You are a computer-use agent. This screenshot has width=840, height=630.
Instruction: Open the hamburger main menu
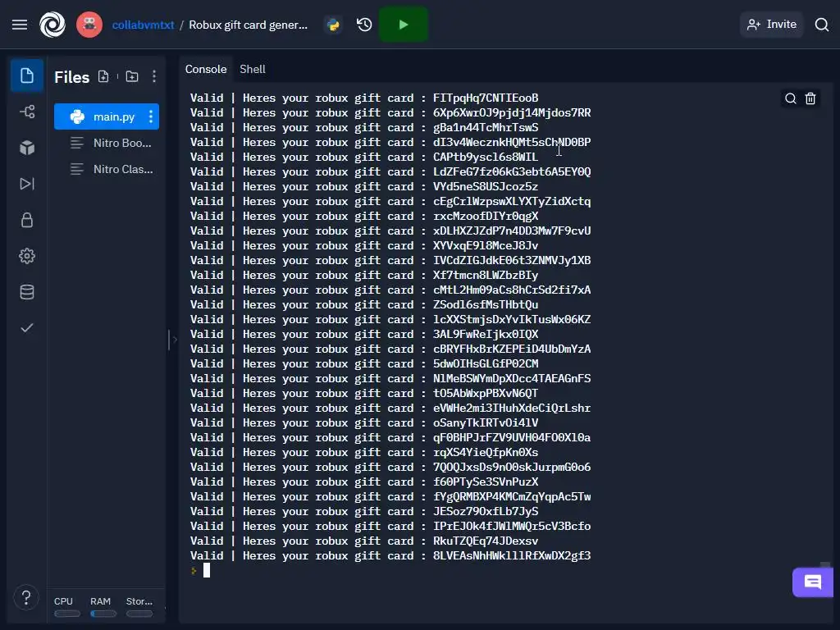(20, 25)
